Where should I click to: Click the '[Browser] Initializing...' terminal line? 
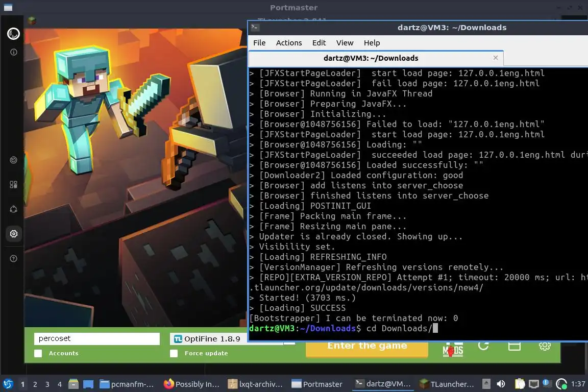pos(317,114)
